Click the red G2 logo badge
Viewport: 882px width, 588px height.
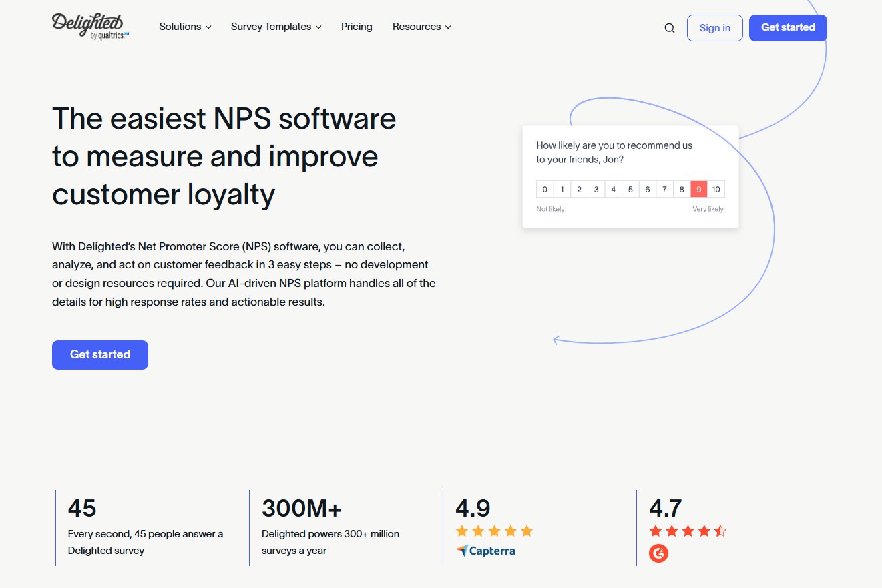(658, 553)
